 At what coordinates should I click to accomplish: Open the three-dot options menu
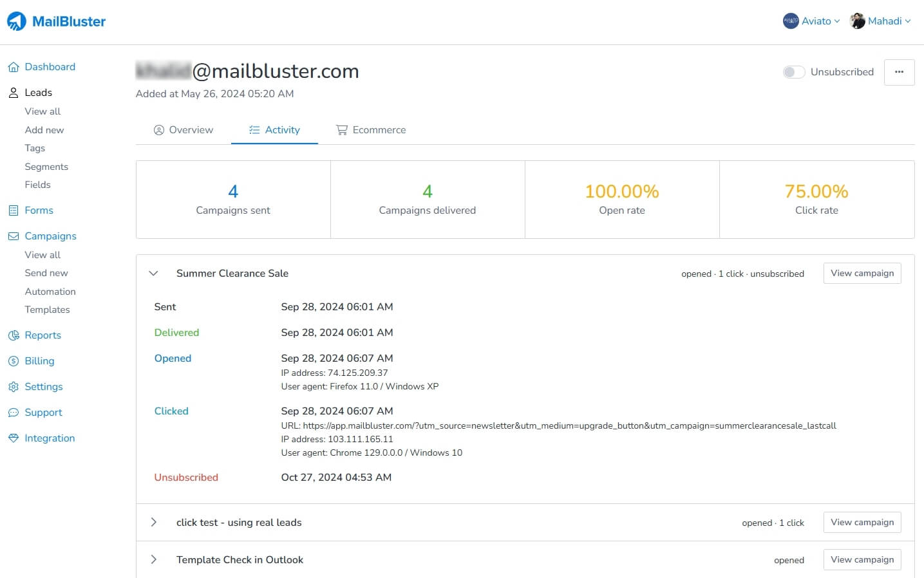point(899,72)
